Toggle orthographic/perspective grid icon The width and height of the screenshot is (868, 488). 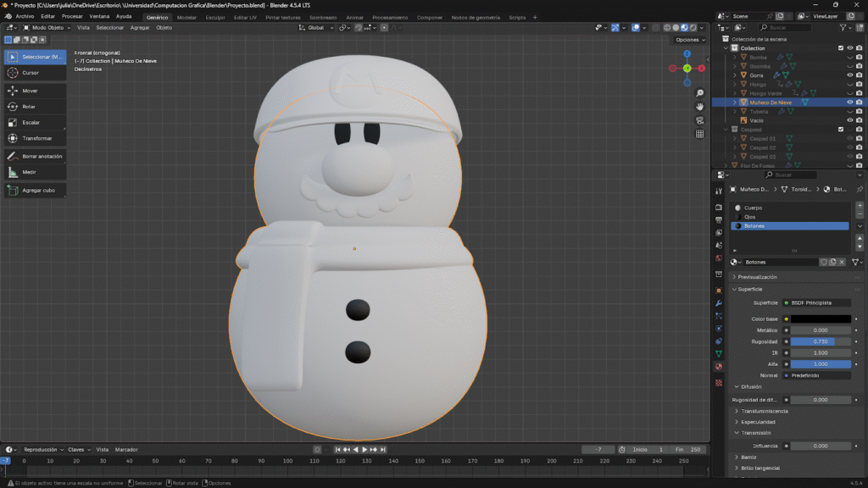tap(700, 134)
